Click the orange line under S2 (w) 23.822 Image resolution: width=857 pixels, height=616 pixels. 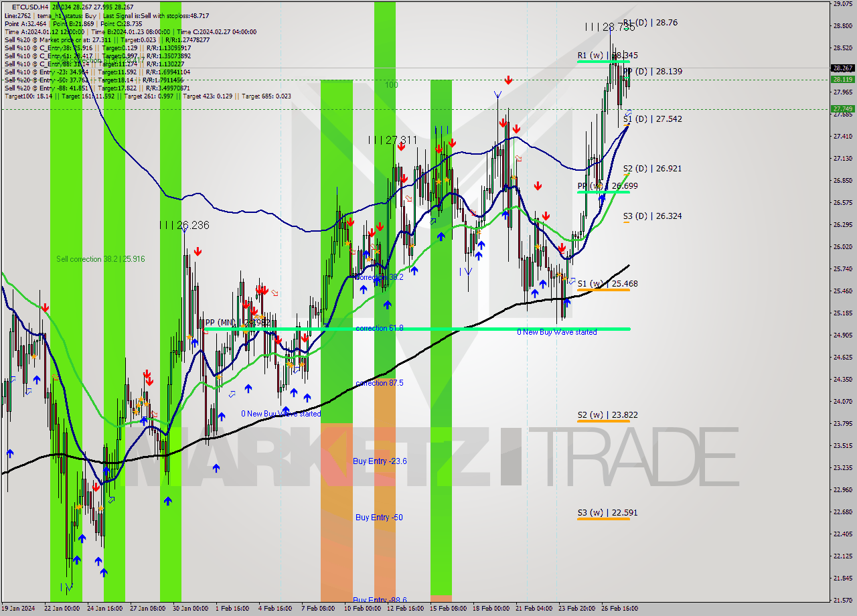coord(603,420)
